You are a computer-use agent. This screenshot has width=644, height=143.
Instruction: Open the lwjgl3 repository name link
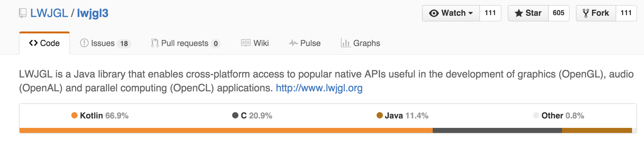tap(92, 13)
